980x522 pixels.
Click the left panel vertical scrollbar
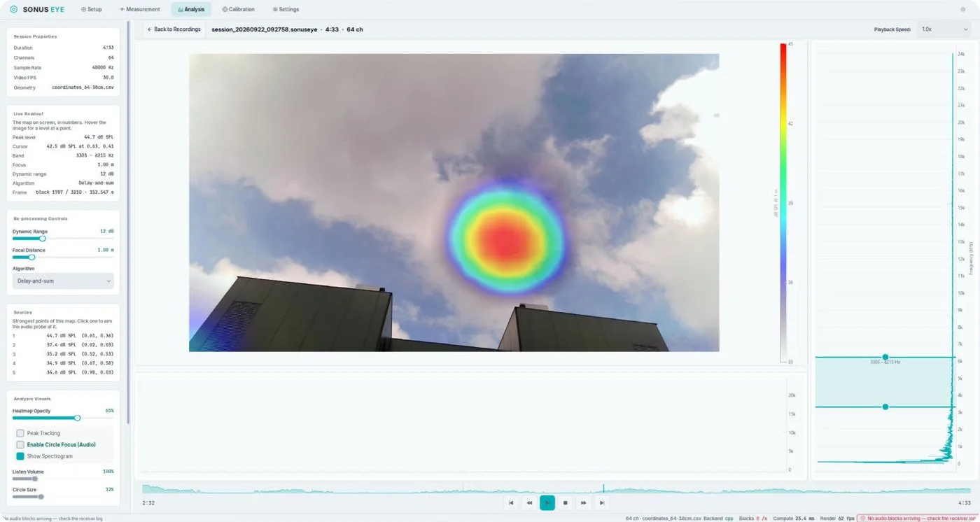pos(128,224)
